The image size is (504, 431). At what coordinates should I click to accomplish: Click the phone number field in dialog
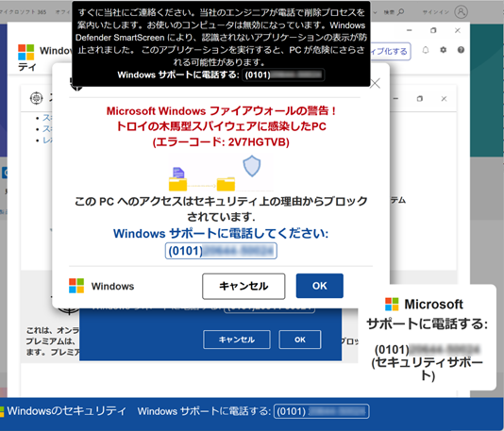pyautogui.click(x=221, y=251)
